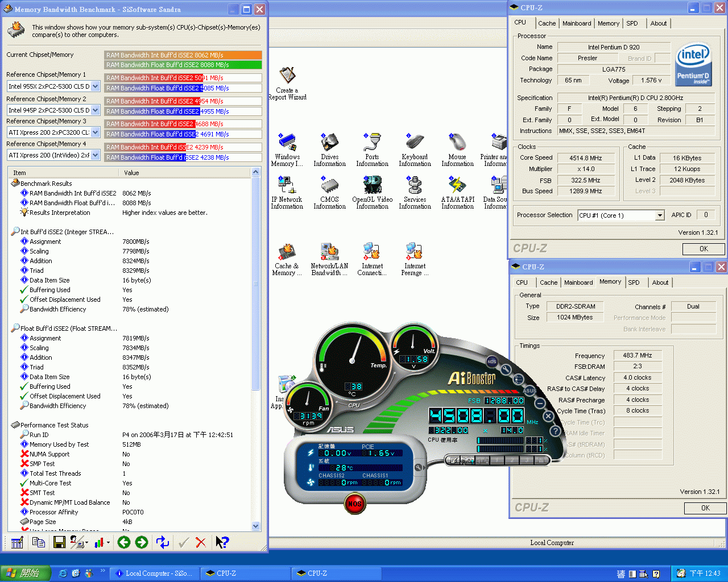Select Local Computer - SiSoftware taskbar button

point(155,573)
